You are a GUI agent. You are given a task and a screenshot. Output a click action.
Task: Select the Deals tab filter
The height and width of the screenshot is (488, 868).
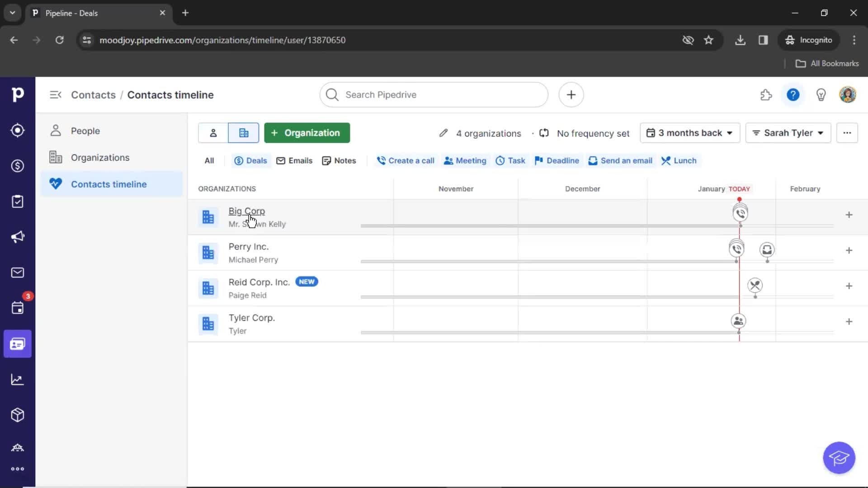251,160
